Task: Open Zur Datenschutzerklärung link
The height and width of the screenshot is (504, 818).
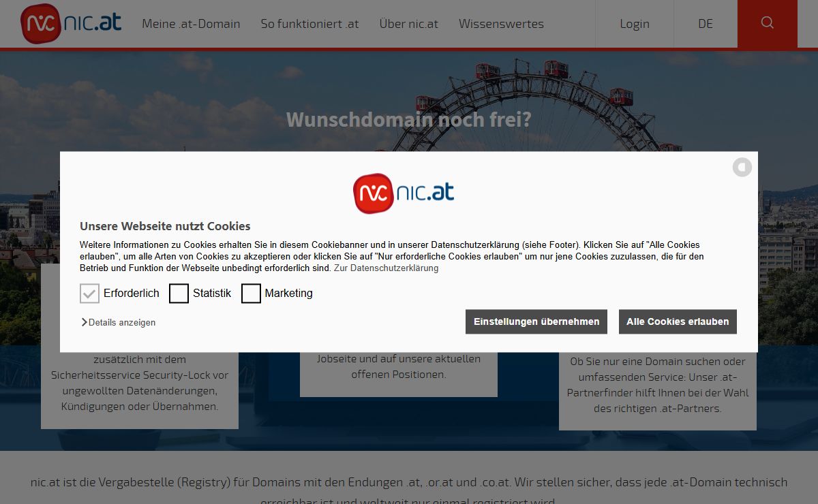Action: (386, 268)
